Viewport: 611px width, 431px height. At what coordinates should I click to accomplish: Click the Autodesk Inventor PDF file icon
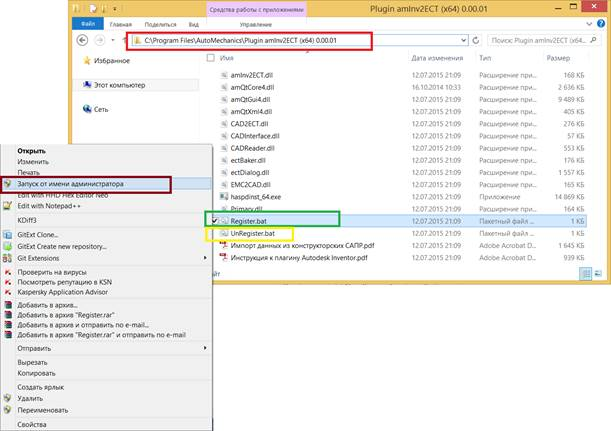pyautogui.click(x=222, y=258)
